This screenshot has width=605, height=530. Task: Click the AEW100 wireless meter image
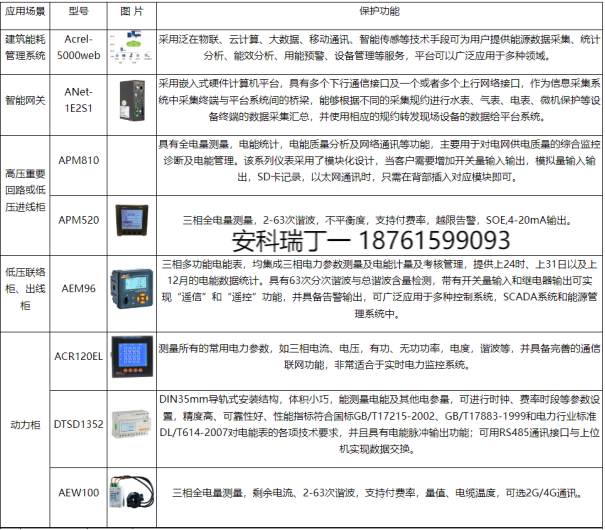132,492
